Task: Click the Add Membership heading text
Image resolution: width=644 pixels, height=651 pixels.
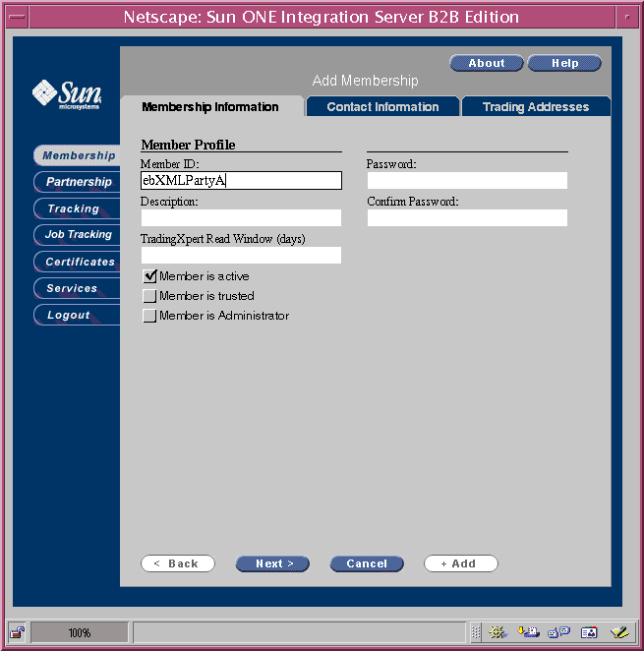Action: click(x=366, y=81)
